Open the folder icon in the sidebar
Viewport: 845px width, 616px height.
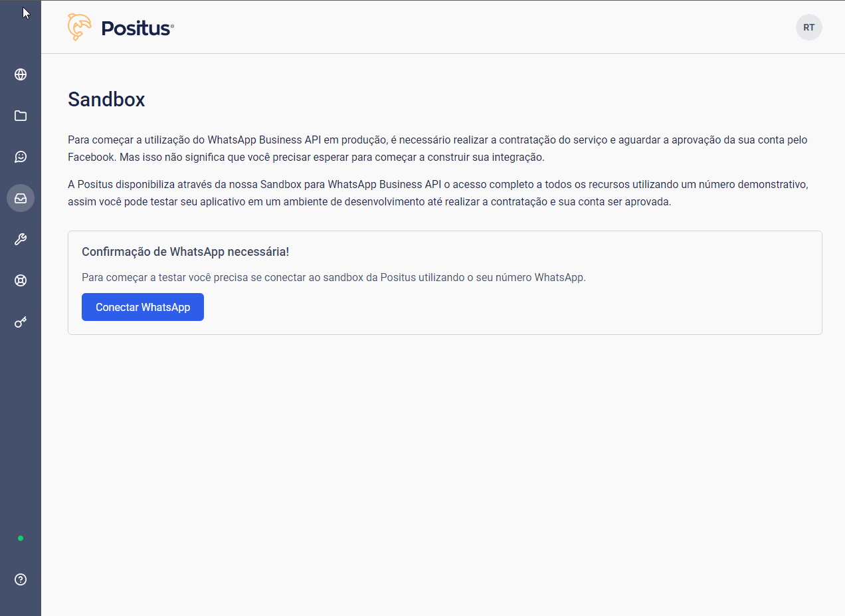coord(21,116)
